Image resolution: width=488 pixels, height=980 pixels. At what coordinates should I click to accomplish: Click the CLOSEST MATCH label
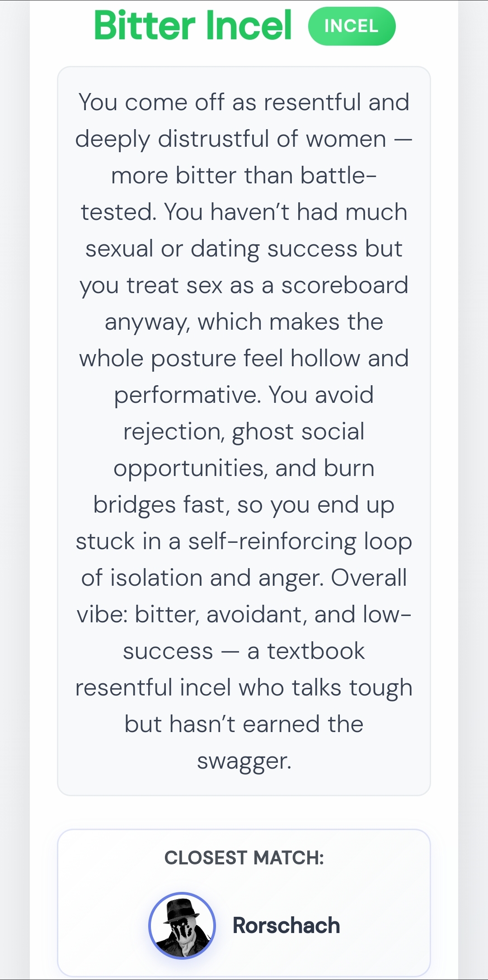click(x=244, y=858)
